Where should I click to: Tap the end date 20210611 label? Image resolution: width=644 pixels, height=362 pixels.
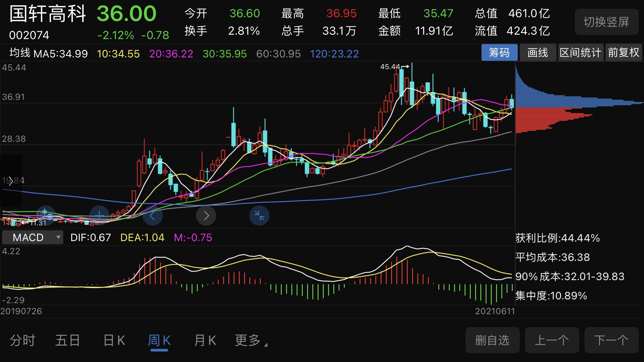coord(495,311)
